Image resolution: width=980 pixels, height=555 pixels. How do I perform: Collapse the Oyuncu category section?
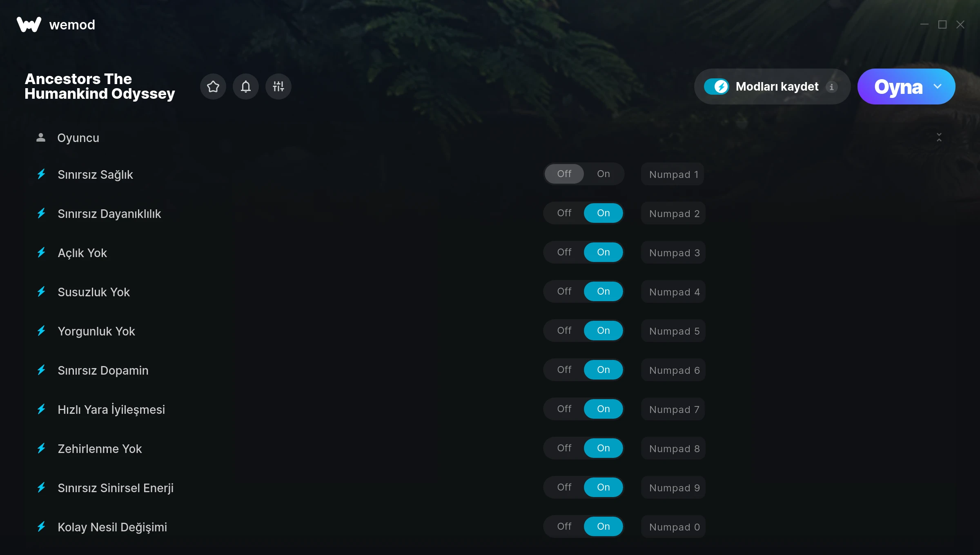pyautogui.click(x=939, y=137)
